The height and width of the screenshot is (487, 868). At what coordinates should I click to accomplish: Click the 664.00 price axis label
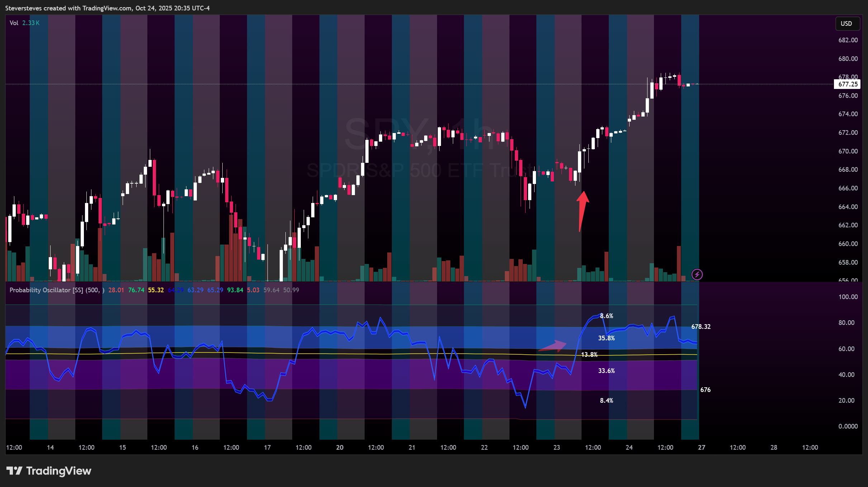coord(848,207)
